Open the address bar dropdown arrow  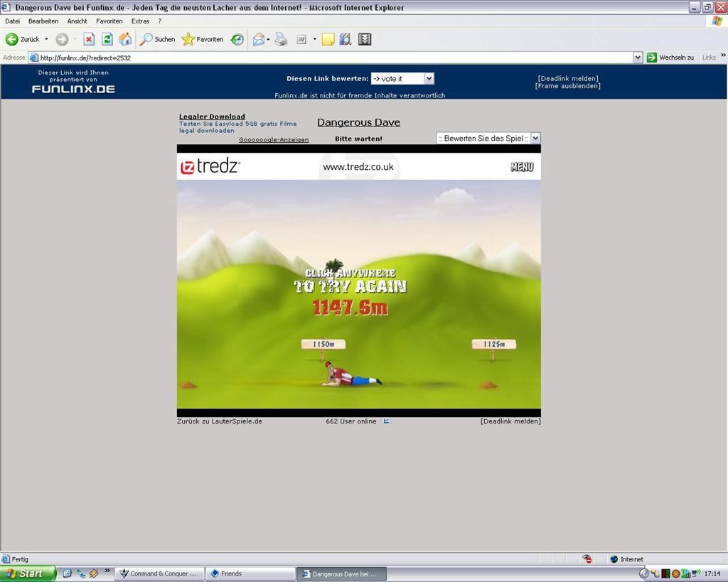pos(638,58)
